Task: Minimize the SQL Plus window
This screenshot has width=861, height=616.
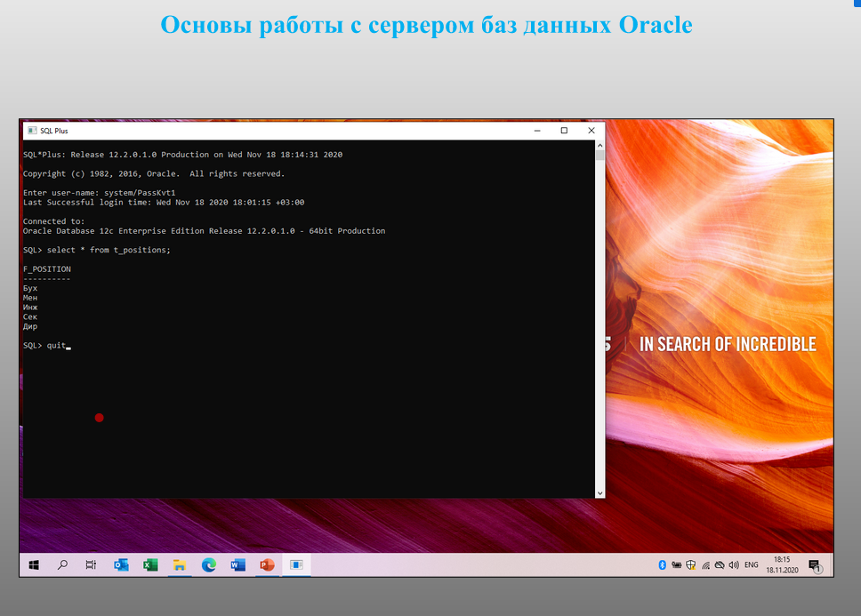Action: (x=537, y=131)
